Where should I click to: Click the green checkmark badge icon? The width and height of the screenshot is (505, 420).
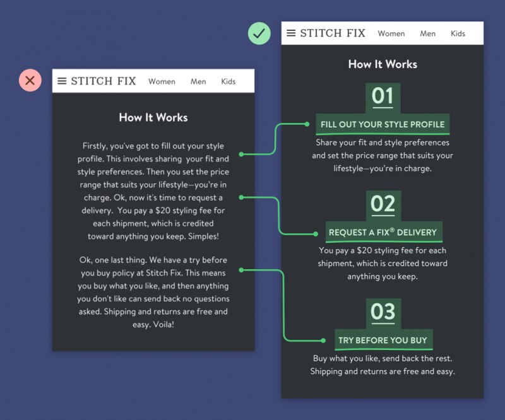pos(259,33)
